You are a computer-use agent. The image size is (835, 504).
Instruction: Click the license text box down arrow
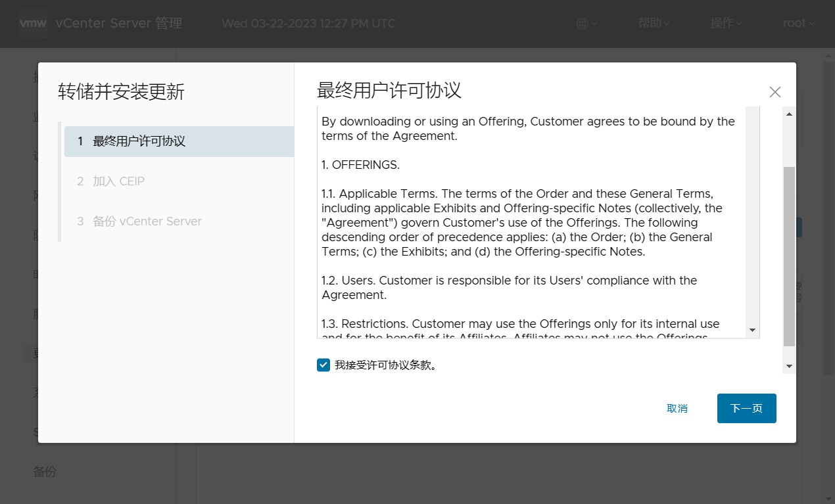coord(753,330)
